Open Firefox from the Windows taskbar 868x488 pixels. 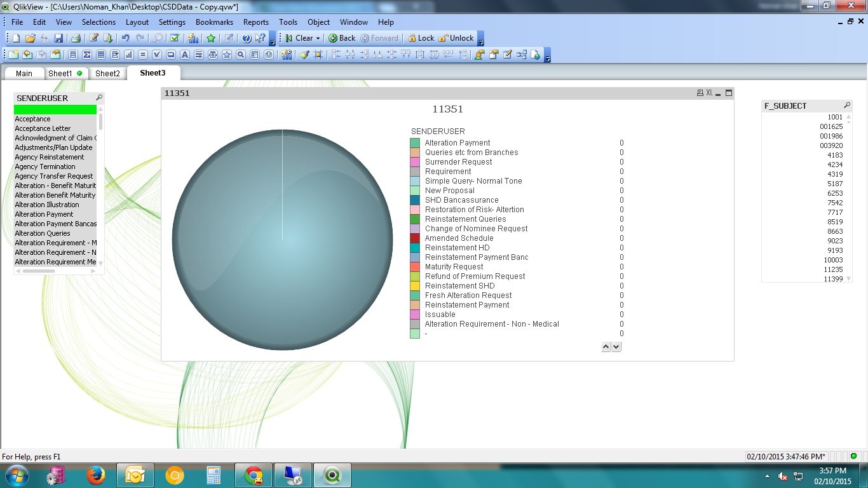point(95,475)
